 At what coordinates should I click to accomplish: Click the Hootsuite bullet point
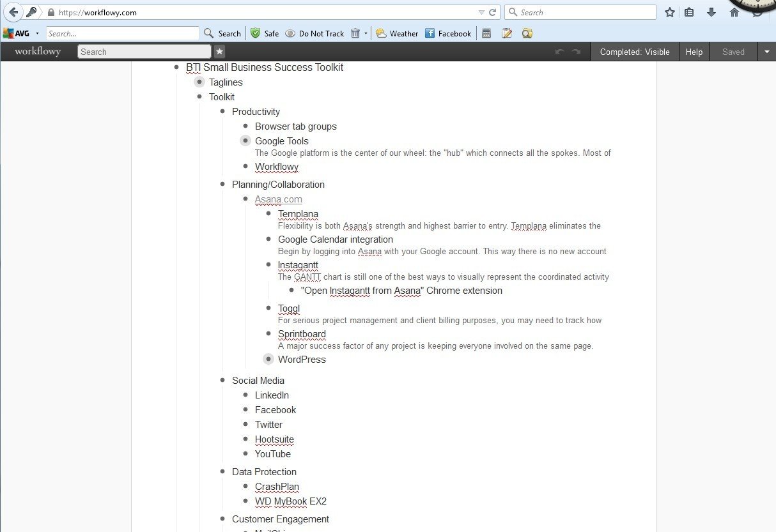245,439
